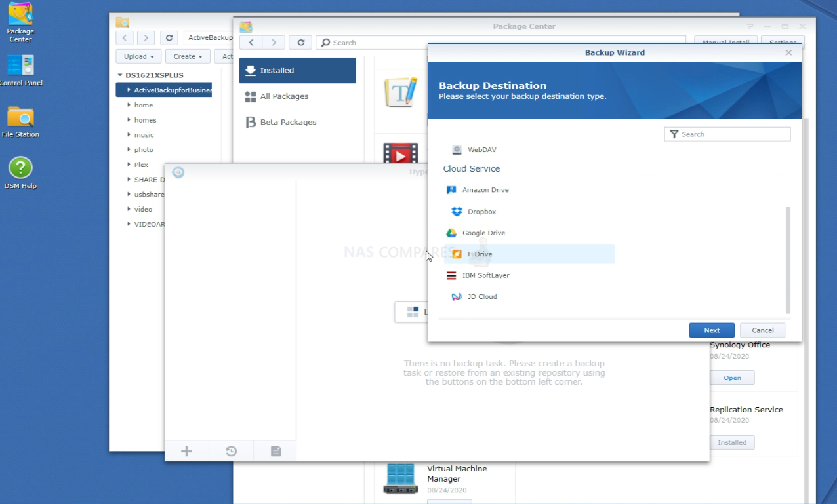837x504 pixels.
Task: Collapse the DS1621XSPLUS tree root
Action: (x=120, y=75)
